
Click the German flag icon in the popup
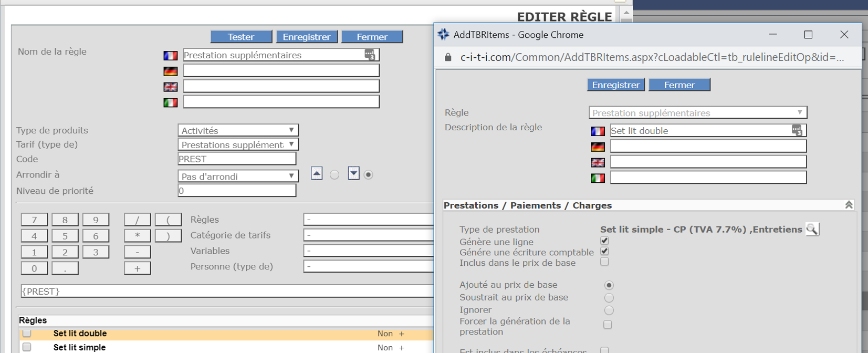[598, 147]
